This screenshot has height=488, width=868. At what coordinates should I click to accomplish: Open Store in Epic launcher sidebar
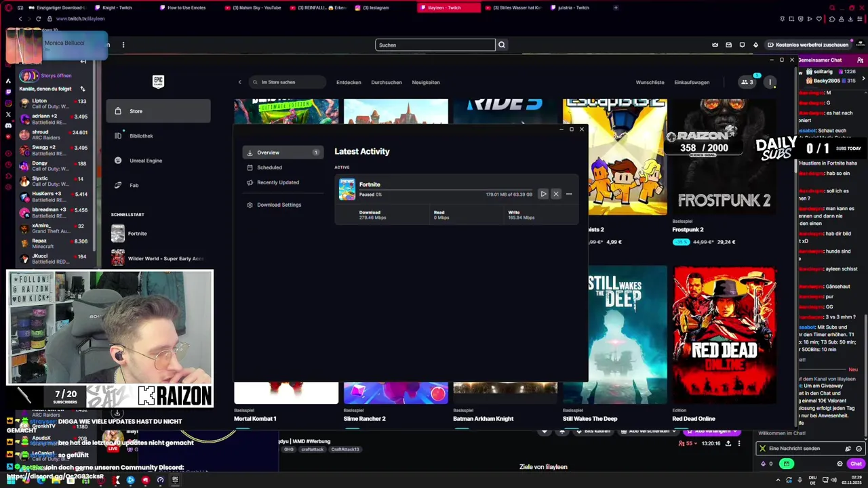pyautogui.click(x=159, y=111)
